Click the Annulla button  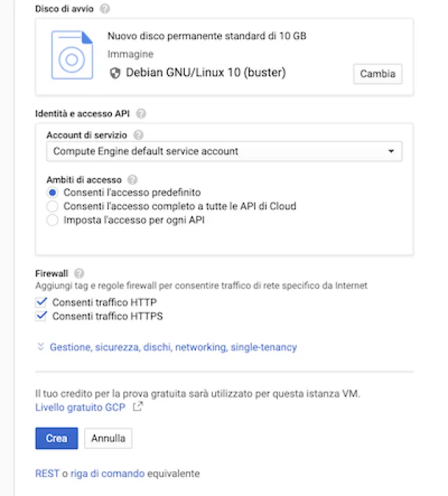click(x=108, y=439)
